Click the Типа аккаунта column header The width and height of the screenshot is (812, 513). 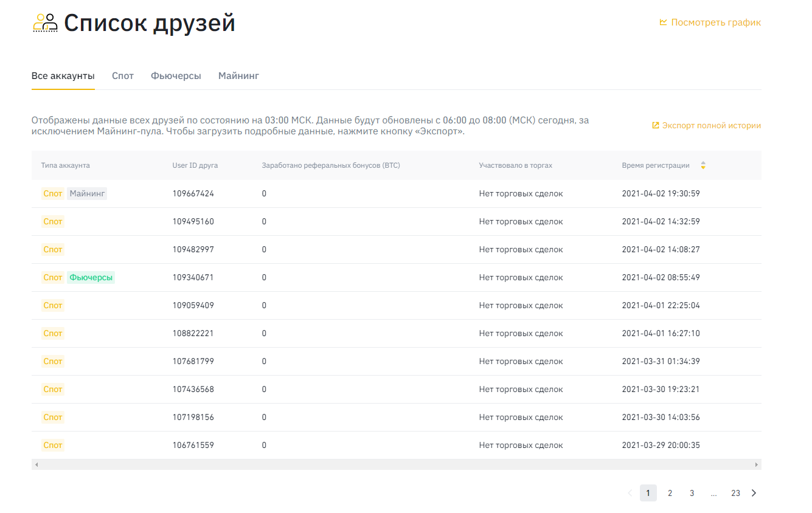point(66,165)
